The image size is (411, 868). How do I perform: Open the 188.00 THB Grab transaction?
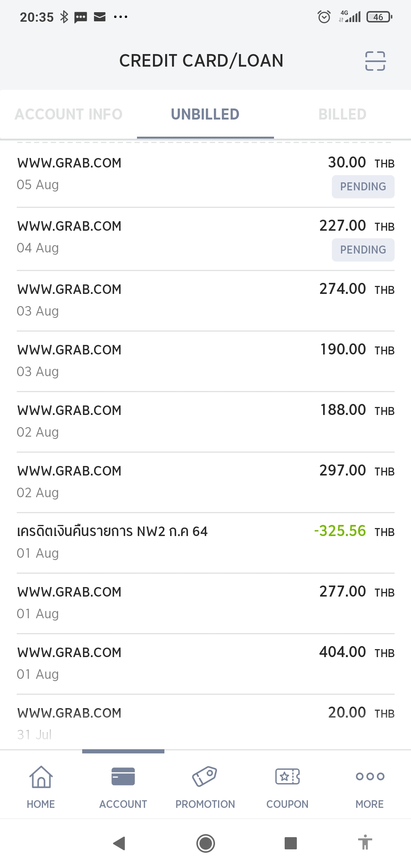tap(205, 421)
